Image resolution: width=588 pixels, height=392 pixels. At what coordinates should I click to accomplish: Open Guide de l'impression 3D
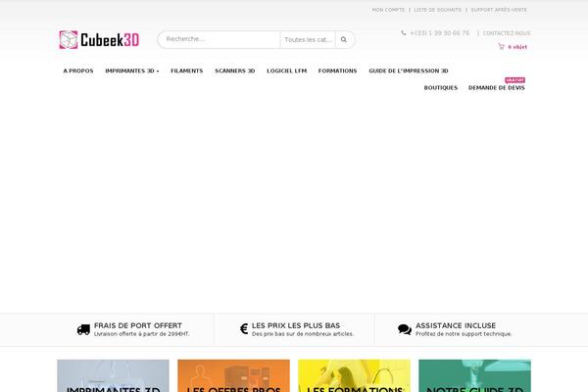click(409, 71)
